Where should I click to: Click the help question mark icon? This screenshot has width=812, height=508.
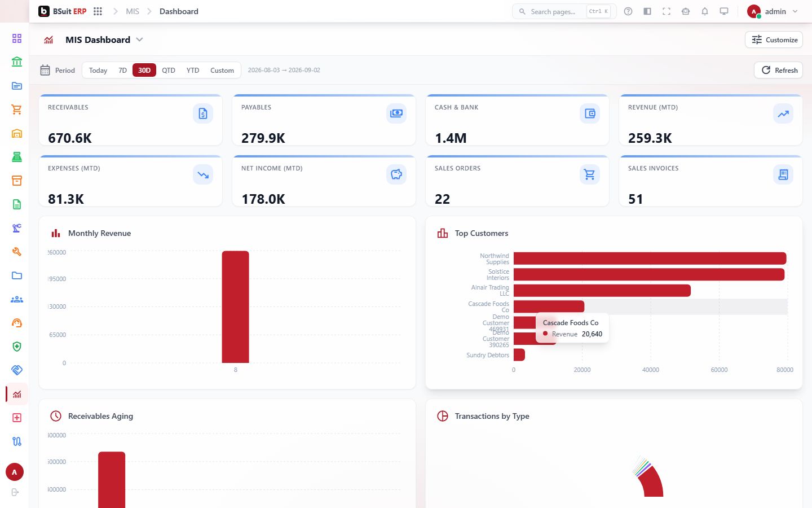[x=628, y=11]
